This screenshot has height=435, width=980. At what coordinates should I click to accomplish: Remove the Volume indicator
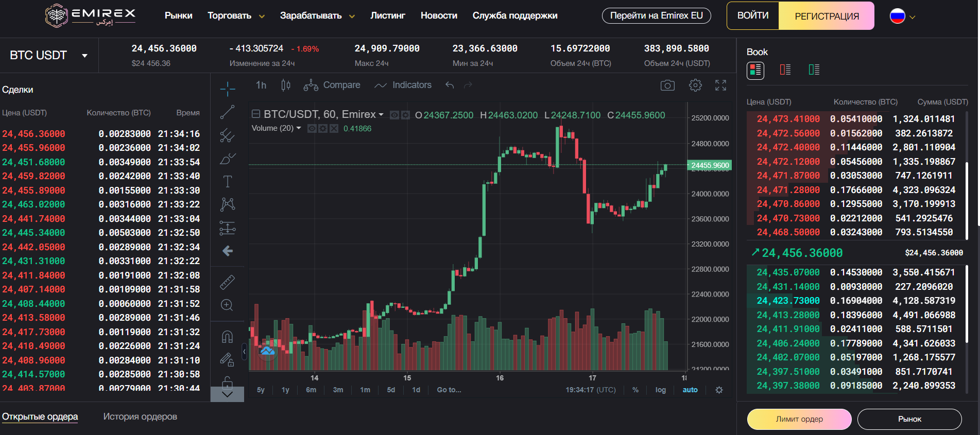334,128
